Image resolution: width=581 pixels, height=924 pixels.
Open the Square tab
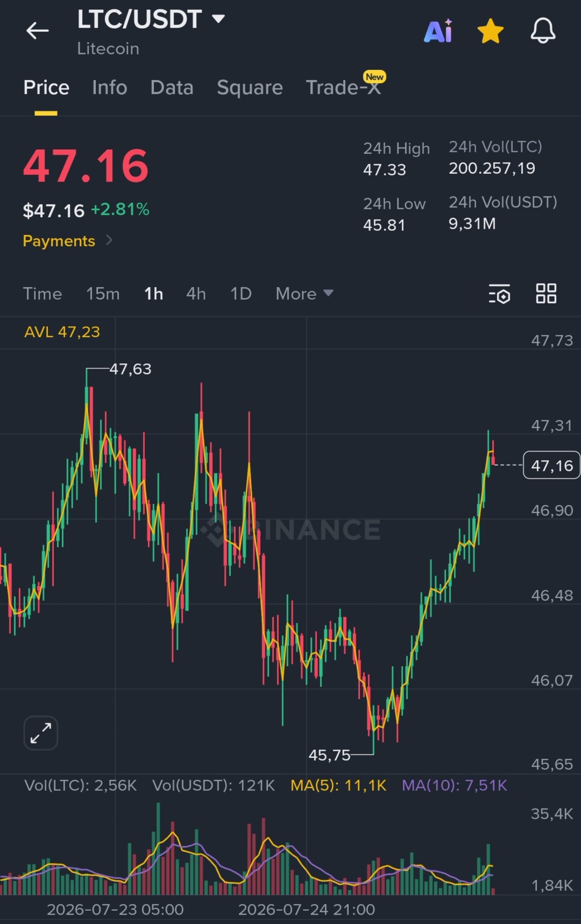click(x=250, y=88)
